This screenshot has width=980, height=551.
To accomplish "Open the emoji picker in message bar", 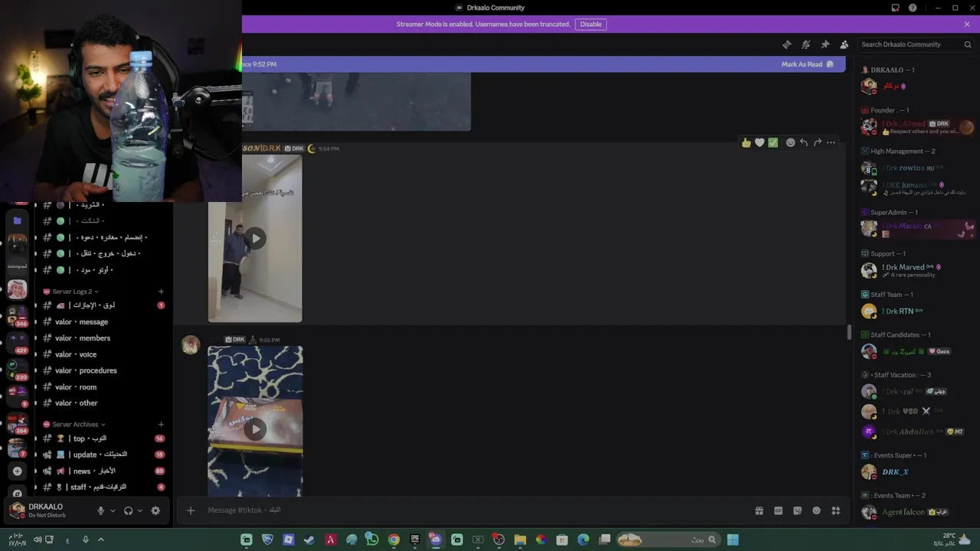I will point(816,510).
